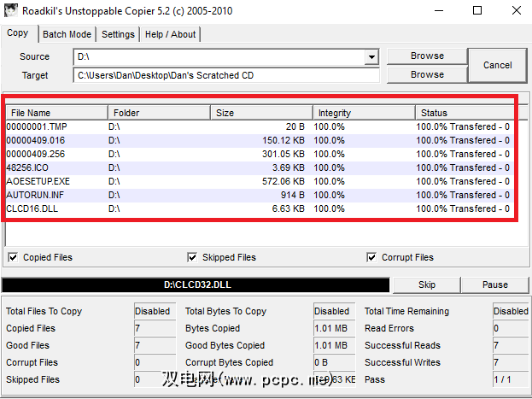This screenshot has width=532, height=399.
Task: Click the Good Bytes Copied value 1.01 MB
Action: coord(334,345)
